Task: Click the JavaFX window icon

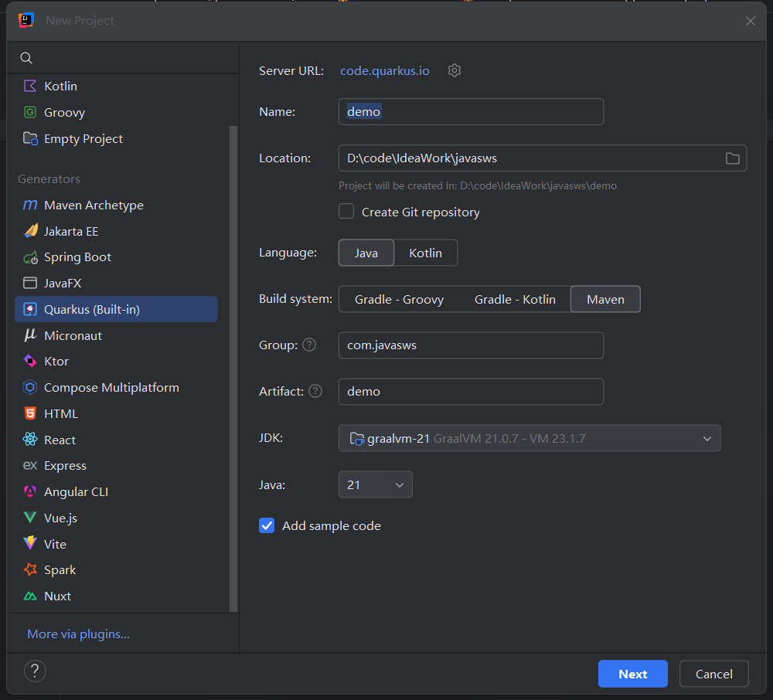Action: point(30,283)
